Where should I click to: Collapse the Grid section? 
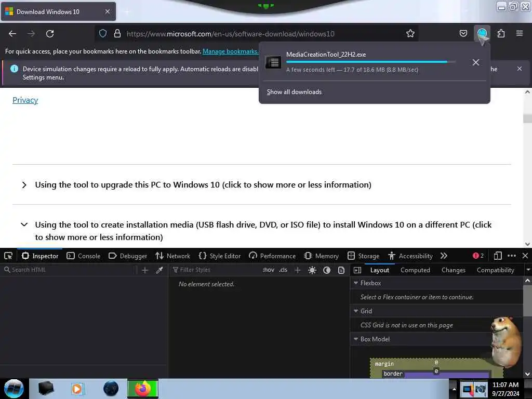point(356,311)
